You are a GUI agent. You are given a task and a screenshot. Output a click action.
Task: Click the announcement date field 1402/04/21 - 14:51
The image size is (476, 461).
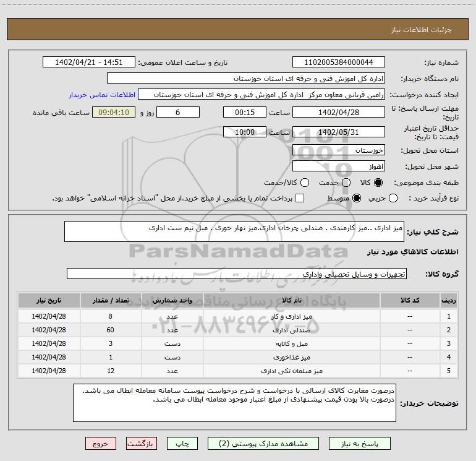point(88,62)
